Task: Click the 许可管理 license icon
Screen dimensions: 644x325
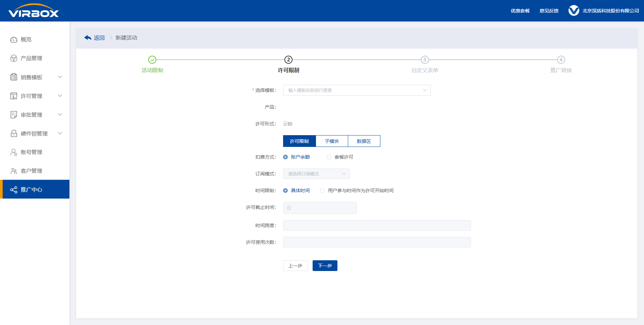Action: pyautogui.click(x=14, y=96)
